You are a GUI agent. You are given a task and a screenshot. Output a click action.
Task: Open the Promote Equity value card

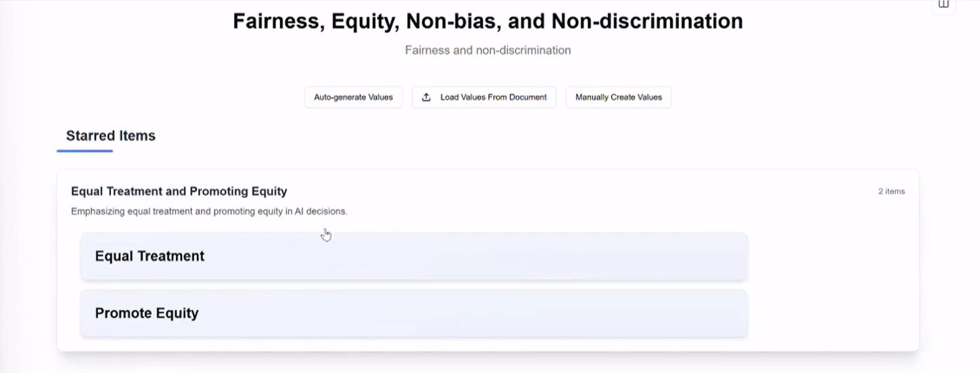[x=414, y=313]
